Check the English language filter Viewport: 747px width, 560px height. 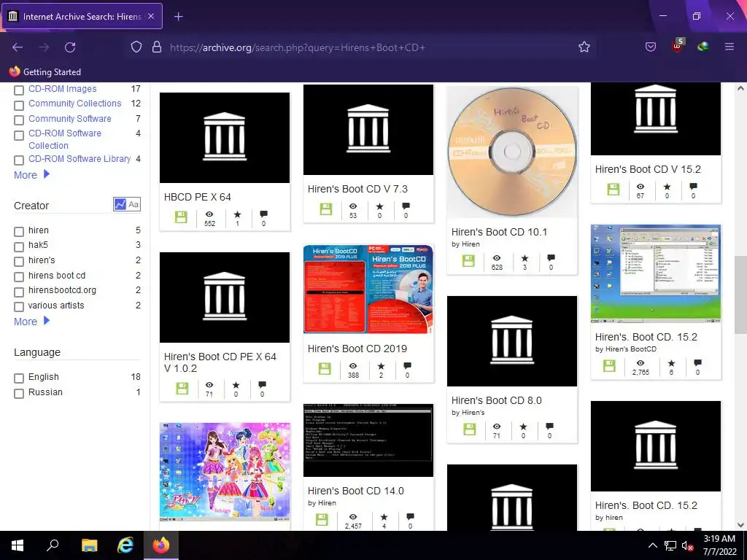pyautogui.click(x=19, y=378)
